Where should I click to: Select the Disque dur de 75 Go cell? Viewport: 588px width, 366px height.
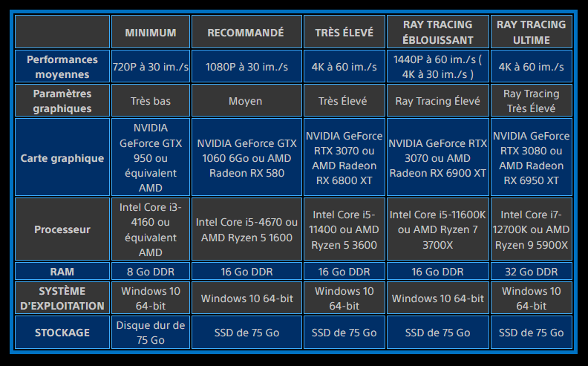point(151,333)
